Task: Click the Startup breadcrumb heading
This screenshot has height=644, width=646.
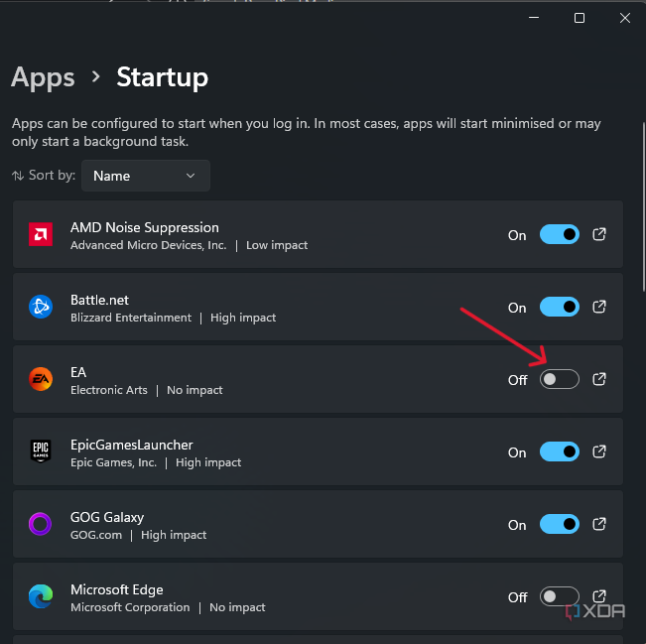Action: coord(163,77)
